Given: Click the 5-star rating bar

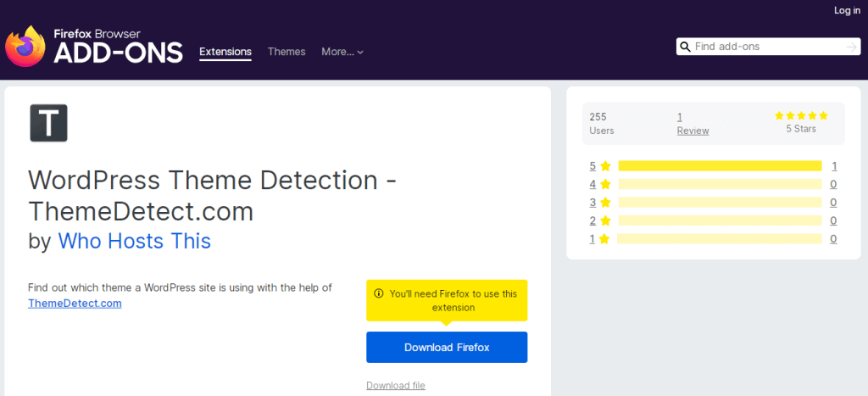Looking at the screenshot, I should click(720, 165).
